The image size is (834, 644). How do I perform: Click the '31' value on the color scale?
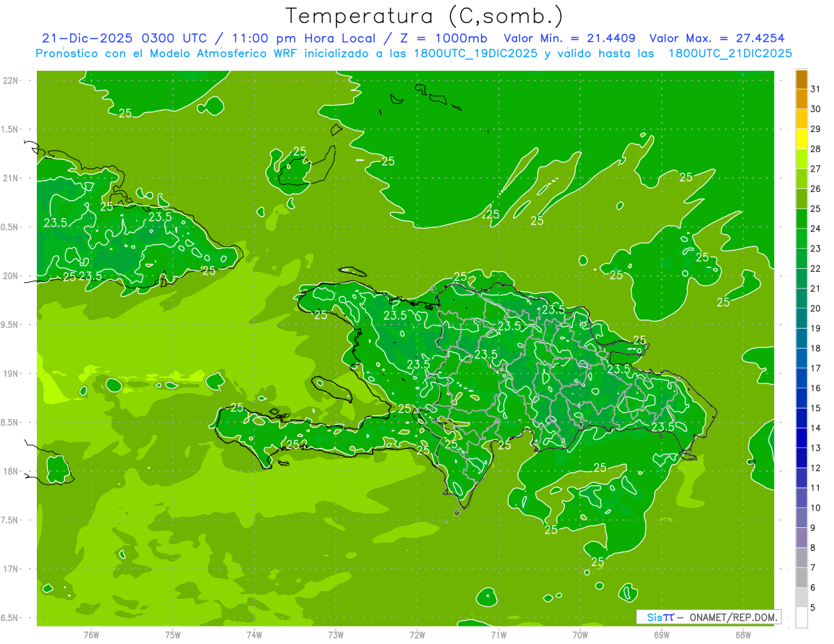(816, 89)
